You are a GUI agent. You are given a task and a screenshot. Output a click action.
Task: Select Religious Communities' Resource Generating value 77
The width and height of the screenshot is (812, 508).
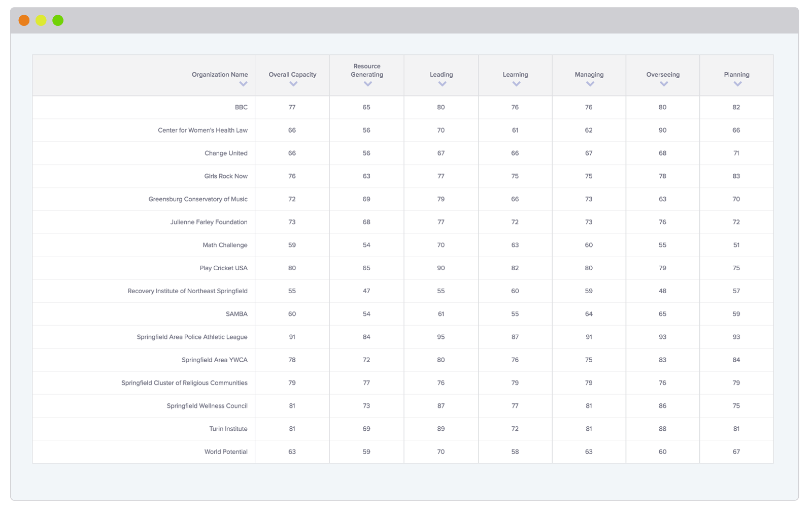click(x=366, y=383)
